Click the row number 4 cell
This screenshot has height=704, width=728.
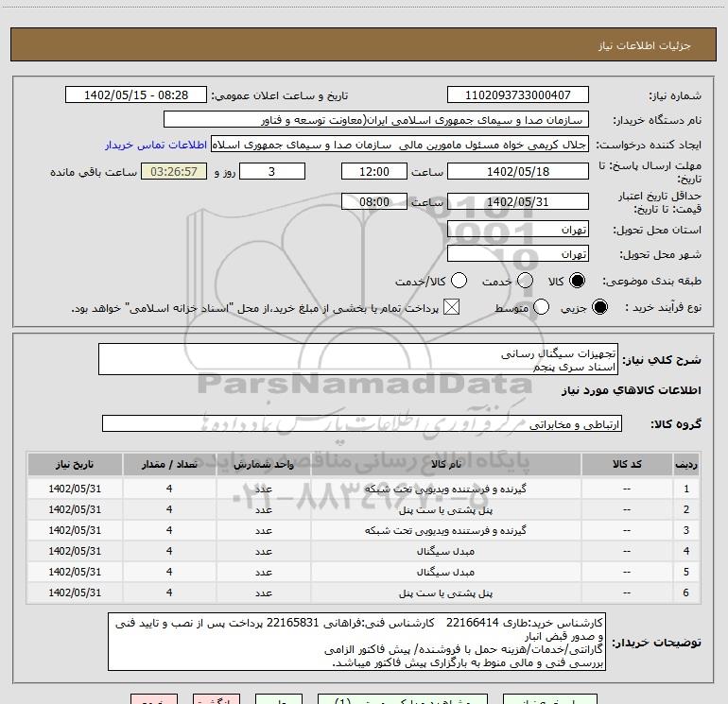point(686,551)
